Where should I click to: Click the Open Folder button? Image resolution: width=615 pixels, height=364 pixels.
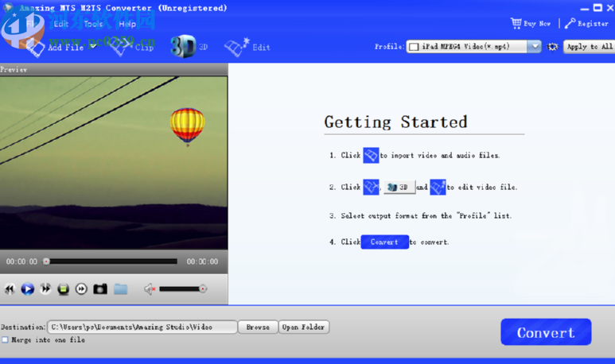pos(304,327)
